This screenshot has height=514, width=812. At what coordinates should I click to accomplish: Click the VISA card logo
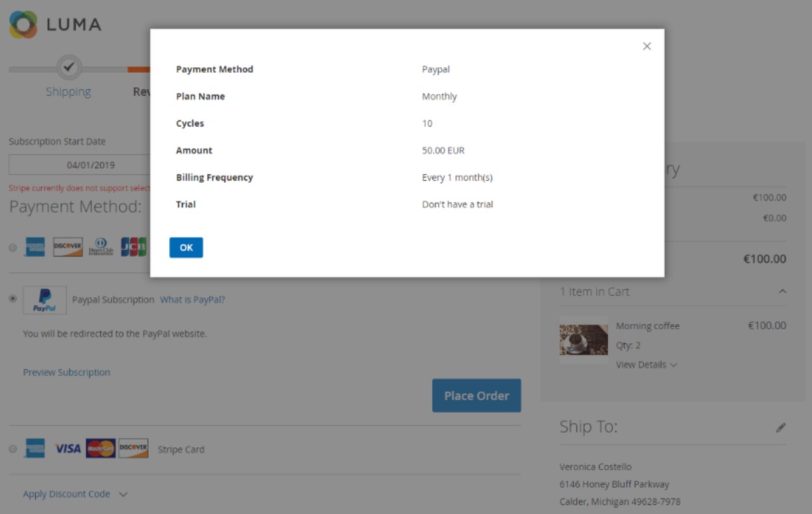[67, 449]
